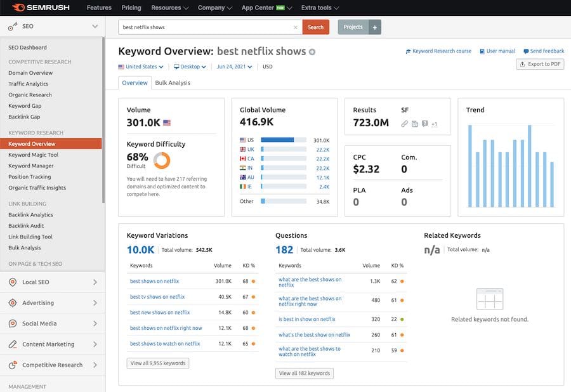Click the India flag in Global Volume

[x=242, y=168]
